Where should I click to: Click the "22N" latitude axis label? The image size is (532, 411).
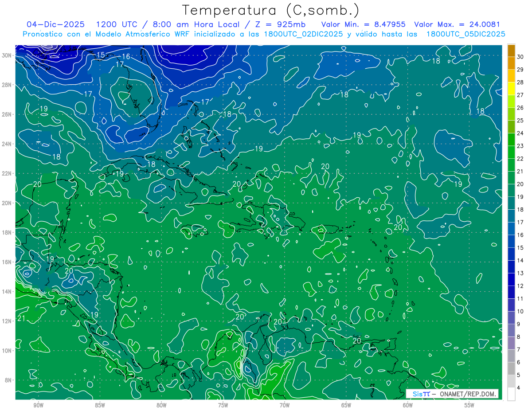pos(7,173)
